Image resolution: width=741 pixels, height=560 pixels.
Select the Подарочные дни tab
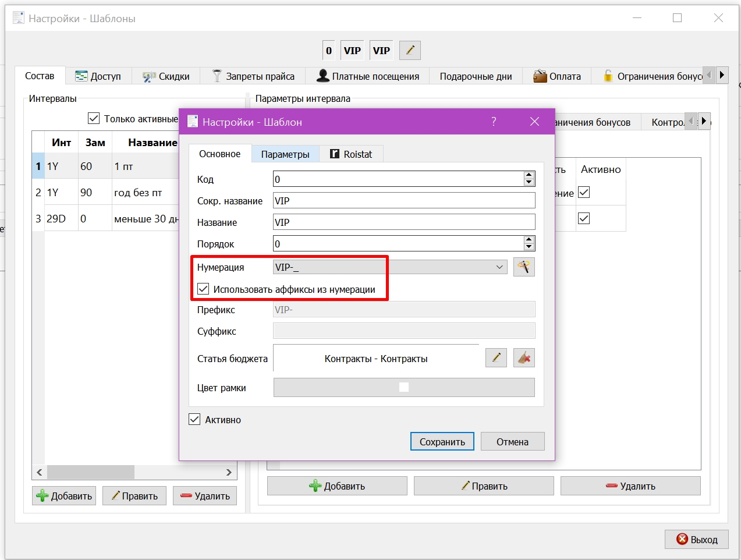tap(476, 76)
